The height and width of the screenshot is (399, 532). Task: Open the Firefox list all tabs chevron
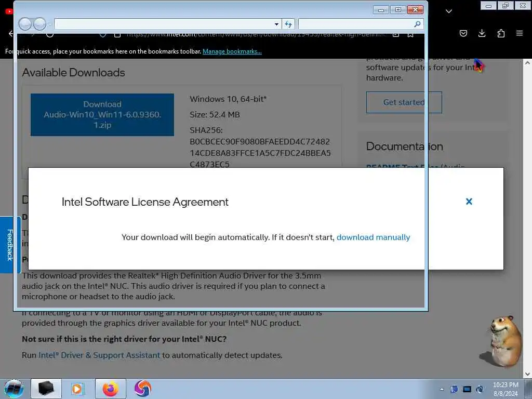[448, 11]
